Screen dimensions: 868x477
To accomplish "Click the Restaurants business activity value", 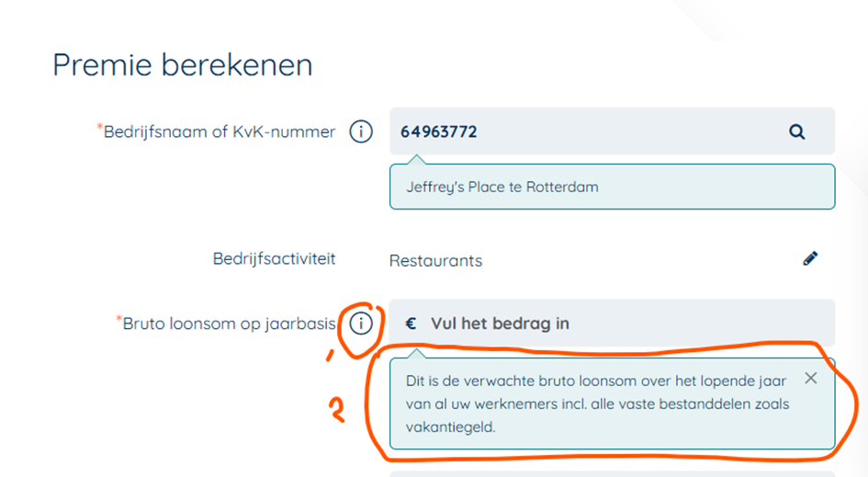I will [435, 260].
